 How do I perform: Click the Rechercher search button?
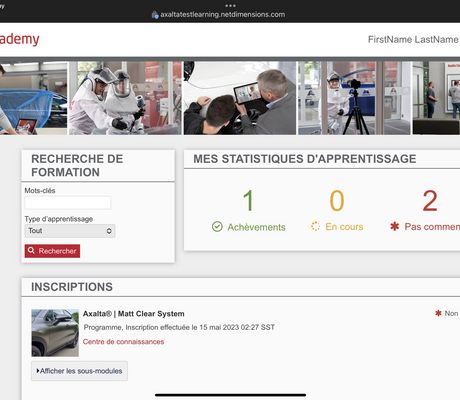click(x=52, y=251)
